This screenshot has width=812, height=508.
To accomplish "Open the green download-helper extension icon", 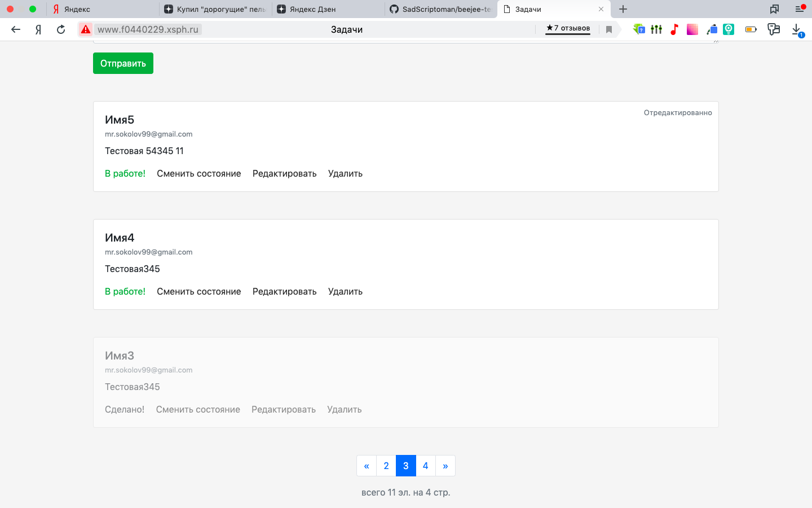I will pos(639,29).
